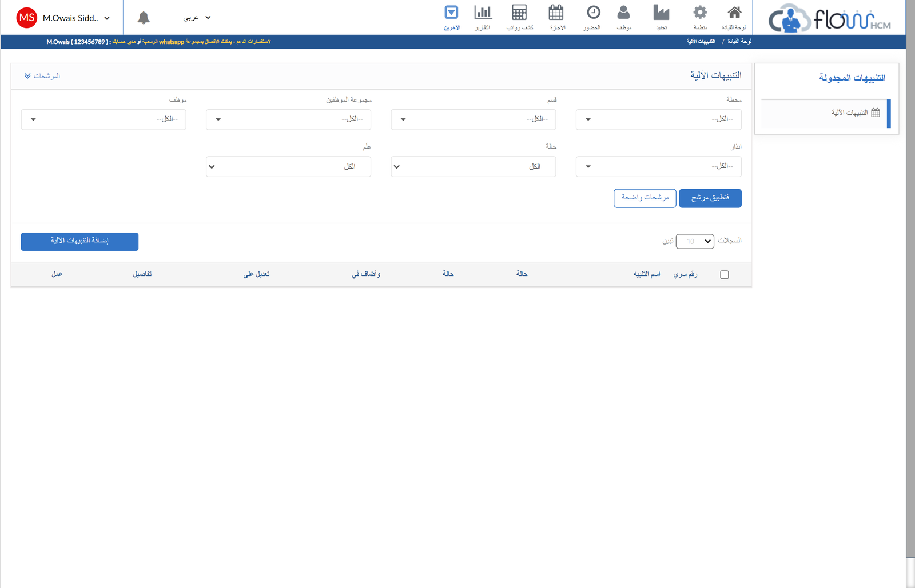The width and height of the screenshot is (915, 588).
Task: Expand the Station (محطة) filter dropdown
Action: (658, 119)
